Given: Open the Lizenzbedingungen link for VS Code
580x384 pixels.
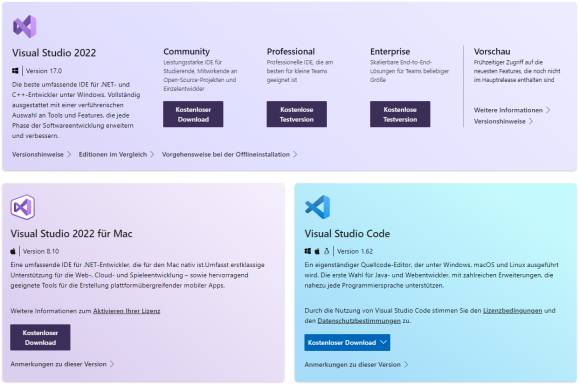Looking at the screenshot, I should (x=513, y=311).
